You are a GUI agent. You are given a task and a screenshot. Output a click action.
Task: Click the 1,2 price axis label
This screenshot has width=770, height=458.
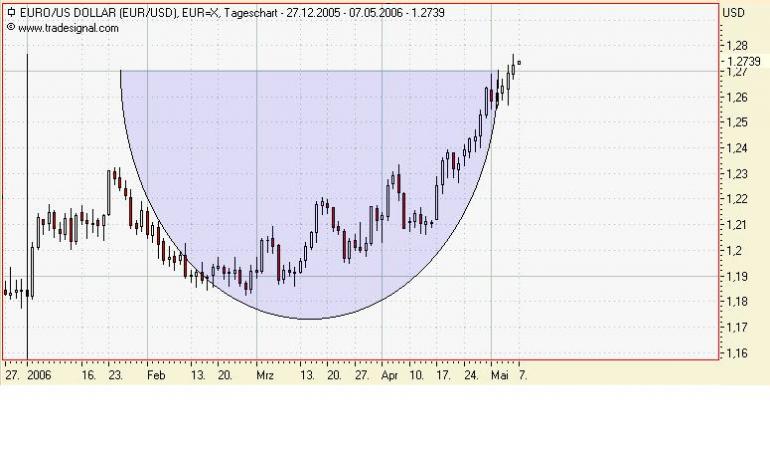[x=735, y=250]
